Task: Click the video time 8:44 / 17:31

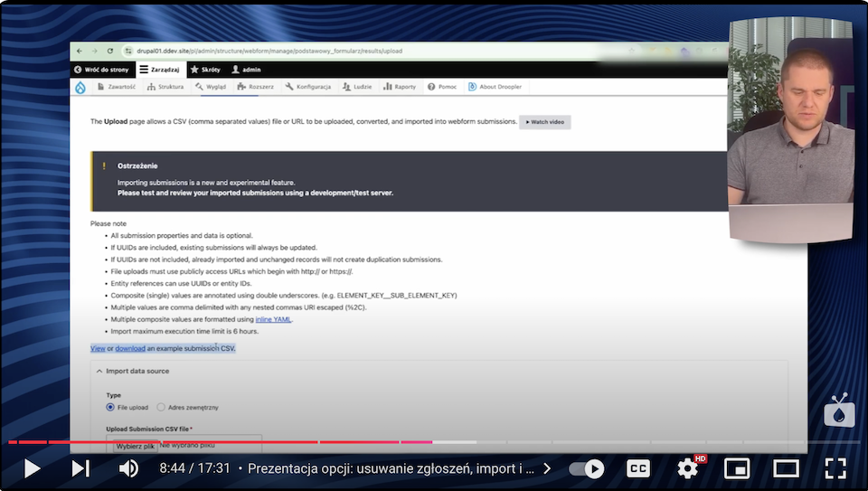Action: coord(194,469)
